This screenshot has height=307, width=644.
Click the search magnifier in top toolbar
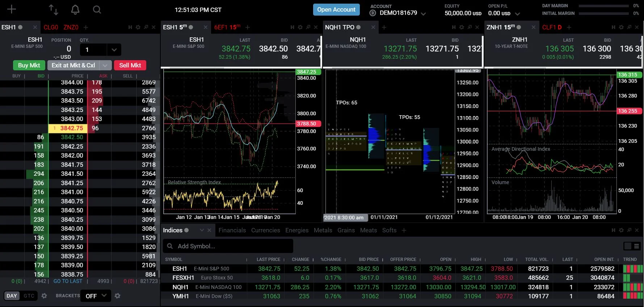click(x=97, y=10)
